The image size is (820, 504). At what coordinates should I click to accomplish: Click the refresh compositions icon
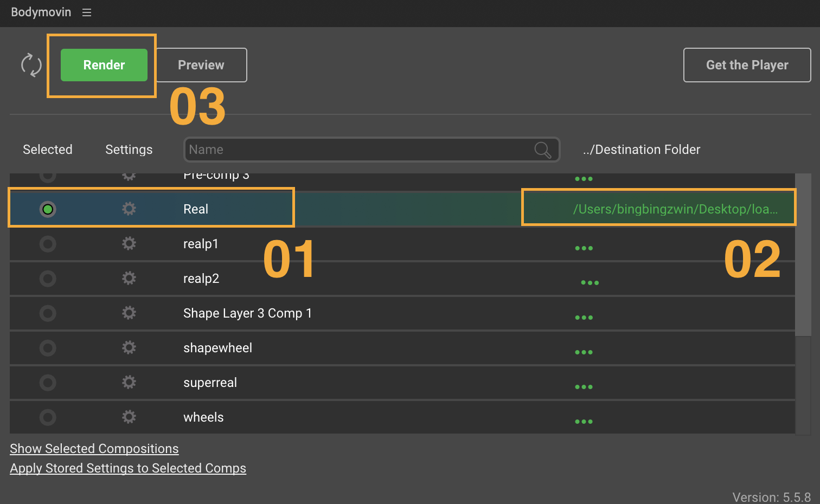(31, 65)
